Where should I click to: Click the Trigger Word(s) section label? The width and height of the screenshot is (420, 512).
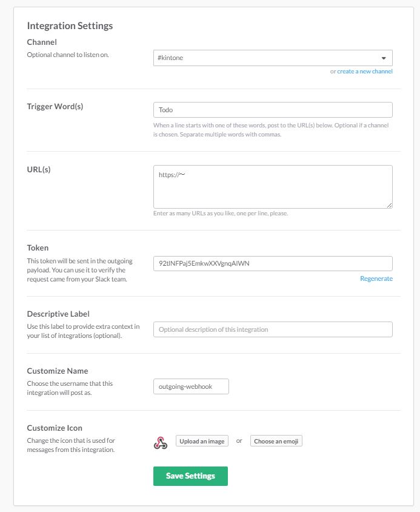[x=55, y=106]
